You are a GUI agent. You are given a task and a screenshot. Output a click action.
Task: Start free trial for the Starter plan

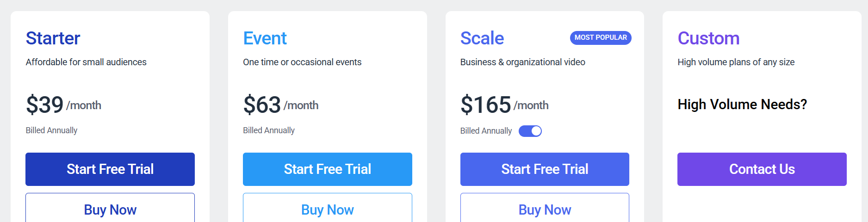[110, 169]
